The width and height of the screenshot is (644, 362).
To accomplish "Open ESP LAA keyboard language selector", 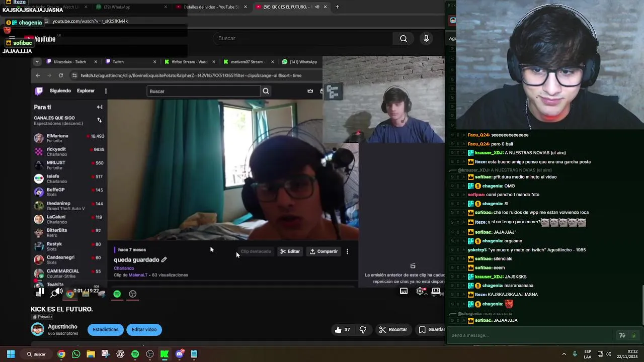I will tap(588, 354).
